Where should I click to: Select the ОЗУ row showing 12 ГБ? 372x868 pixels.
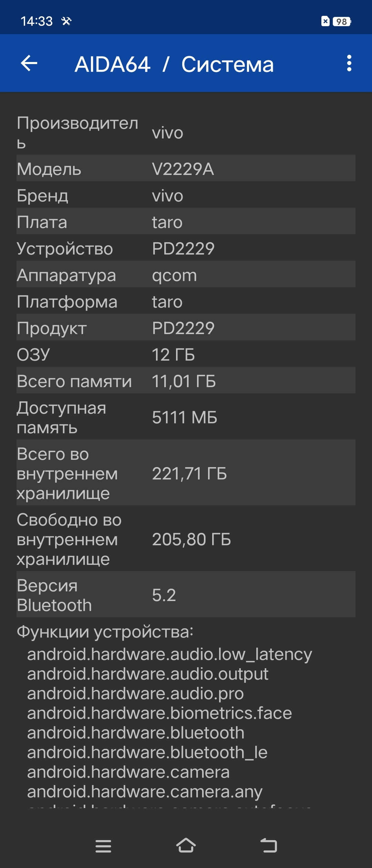tap(186, 354)
